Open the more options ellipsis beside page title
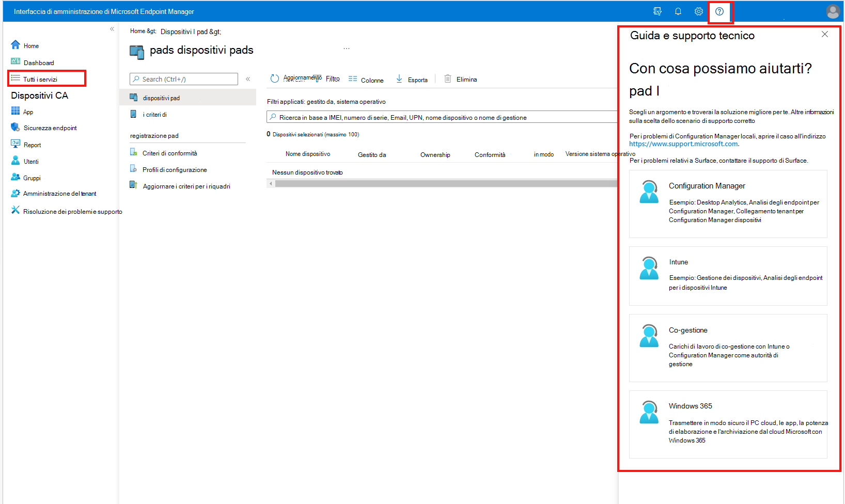The width and height of the screenshot is (845, 504). point(347,49)
